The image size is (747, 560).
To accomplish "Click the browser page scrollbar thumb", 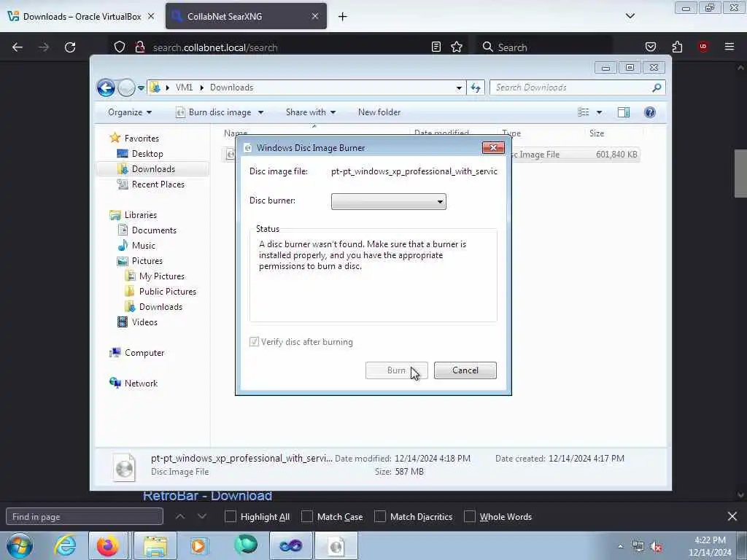I will pyautogui.click(x=740, y=174).
